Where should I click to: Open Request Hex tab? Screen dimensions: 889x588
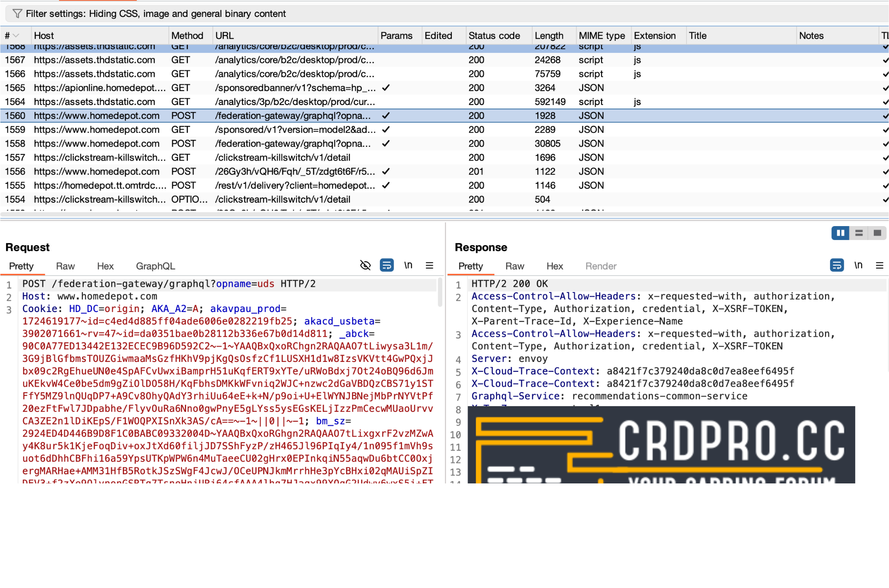coord(105,266)
